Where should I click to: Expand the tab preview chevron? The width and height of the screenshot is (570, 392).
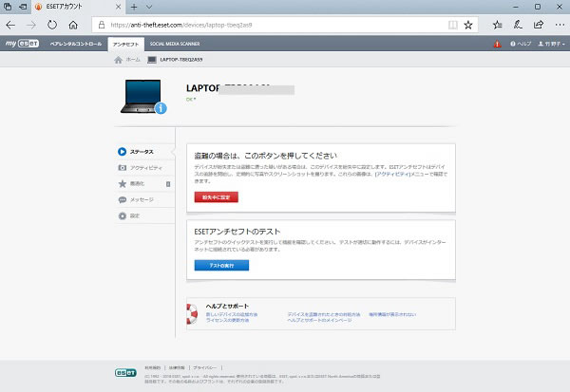[x=149, y=7]
